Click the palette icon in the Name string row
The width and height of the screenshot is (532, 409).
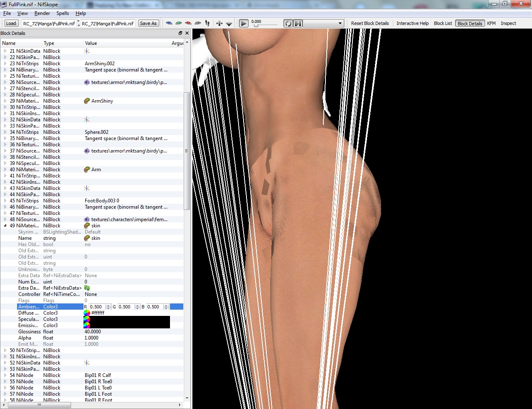coord(87,238)
